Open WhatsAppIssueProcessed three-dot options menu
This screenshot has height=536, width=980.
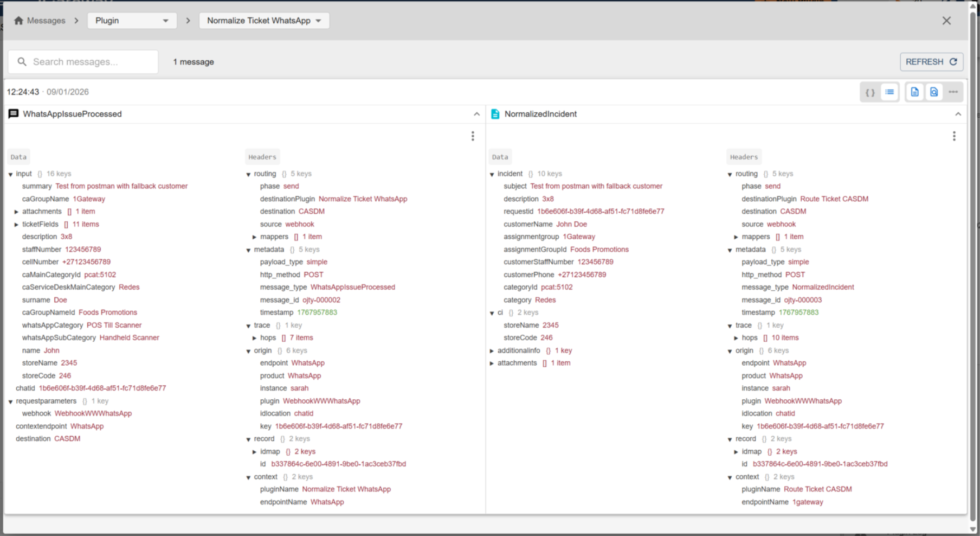point(473,136)
